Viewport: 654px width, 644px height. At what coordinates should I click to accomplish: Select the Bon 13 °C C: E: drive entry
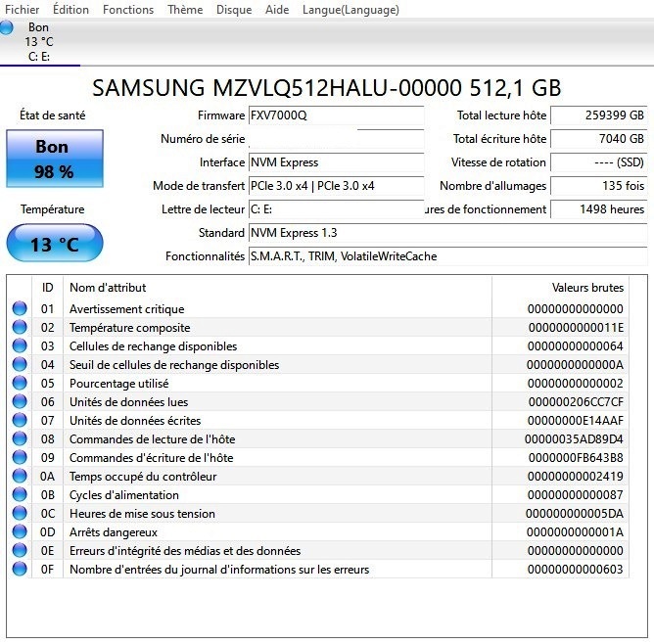[x=38, y=42]
